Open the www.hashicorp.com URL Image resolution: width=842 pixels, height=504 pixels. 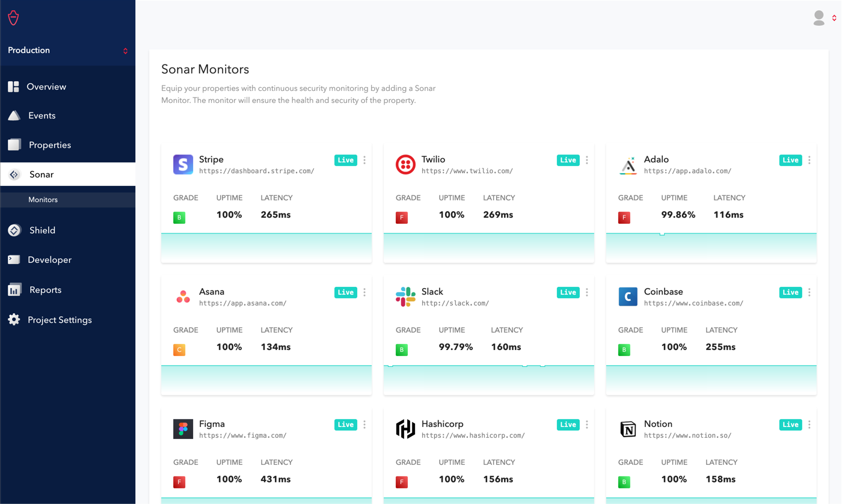tap(473, 436)
